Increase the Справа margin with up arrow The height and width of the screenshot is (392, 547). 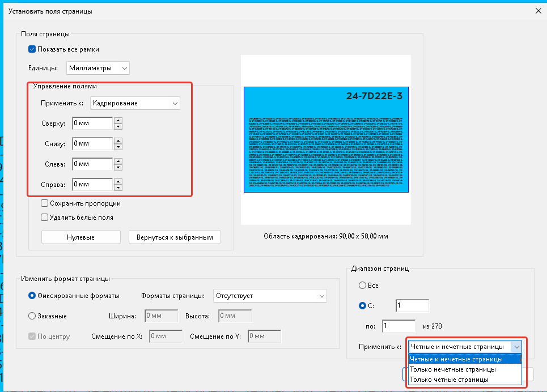[118, 181]
